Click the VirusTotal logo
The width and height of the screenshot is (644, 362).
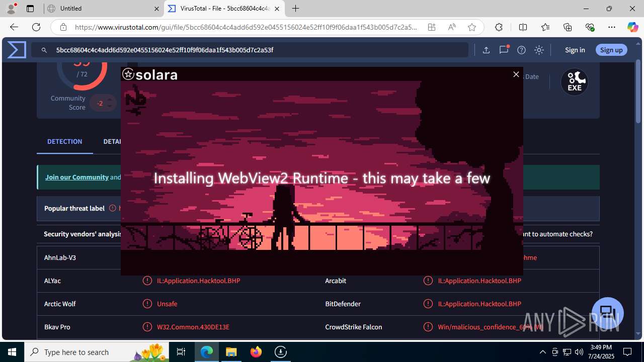pos(17,50)
